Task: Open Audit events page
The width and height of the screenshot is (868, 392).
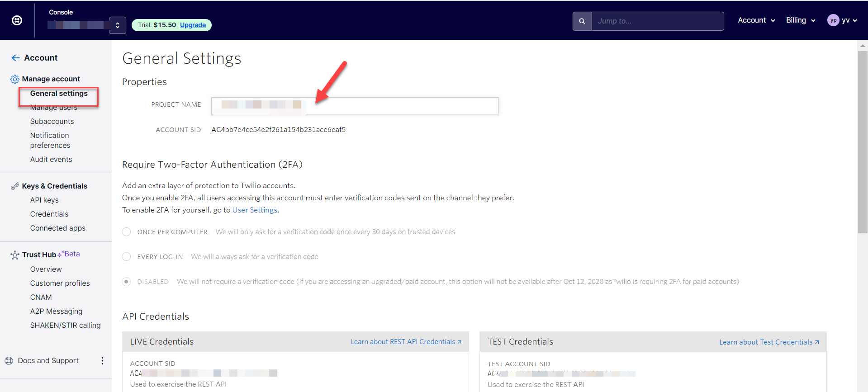Action: click(x=51, y=160)
